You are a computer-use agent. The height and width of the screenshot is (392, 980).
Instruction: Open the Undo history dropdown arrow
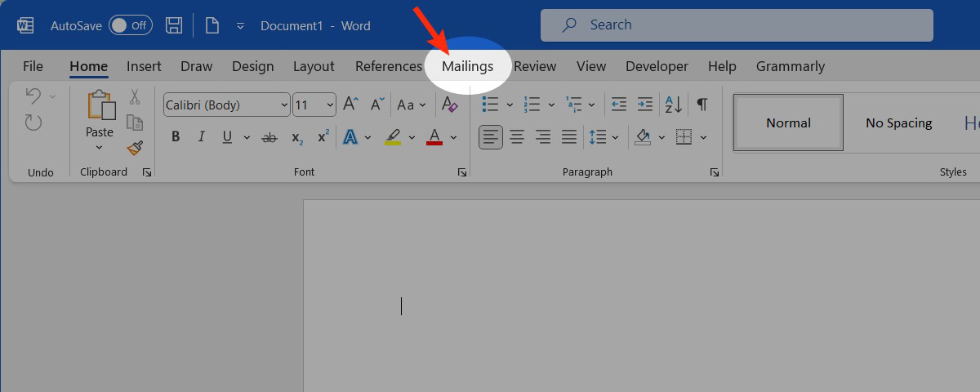tap(53, 96)
